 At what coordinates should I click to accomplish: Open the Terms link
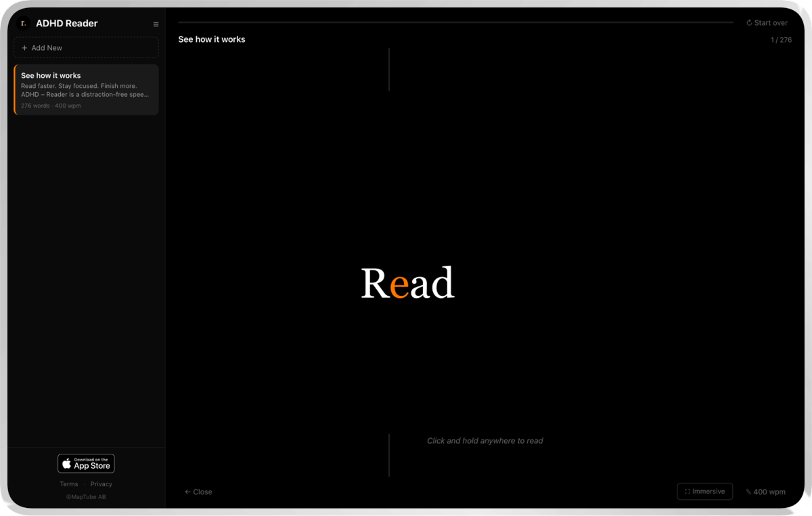[x=69, y=484]
